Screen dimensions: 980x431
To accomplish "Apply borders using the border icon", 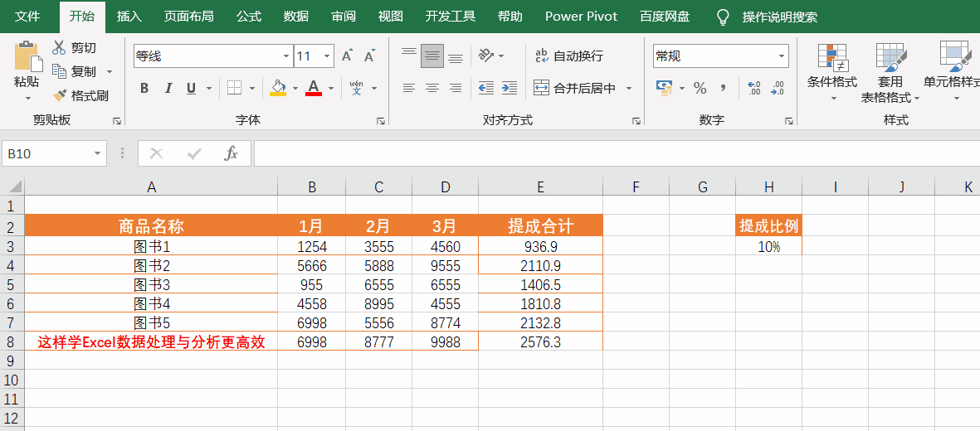I will [x=234, y=88].
